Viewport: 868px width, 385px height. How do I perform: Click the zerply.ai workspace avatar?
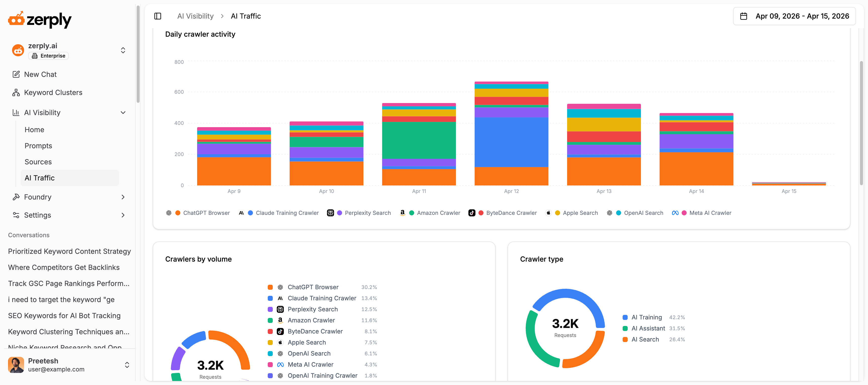(18, 50)
